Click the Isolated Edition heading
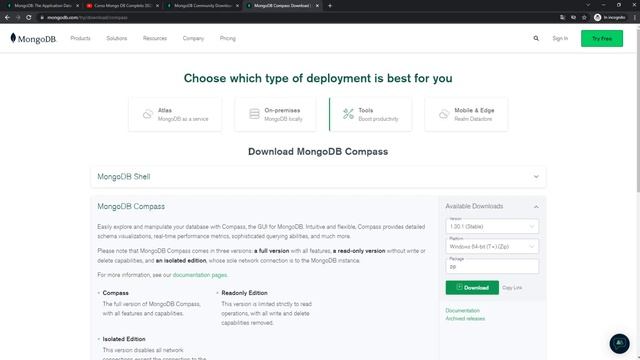640x360 pixels. point(124,339)
